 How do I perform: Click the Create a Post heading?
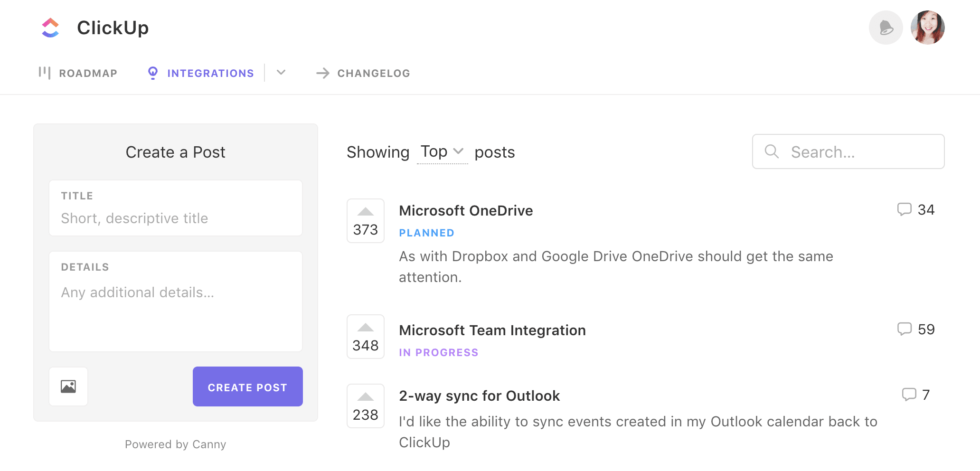tap(176, 152)
